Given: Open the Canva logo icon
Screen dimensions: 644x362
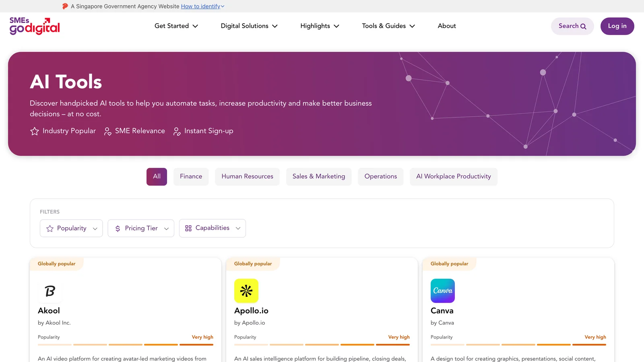Looking at the screenshot, I should click(x=443, y=291).
